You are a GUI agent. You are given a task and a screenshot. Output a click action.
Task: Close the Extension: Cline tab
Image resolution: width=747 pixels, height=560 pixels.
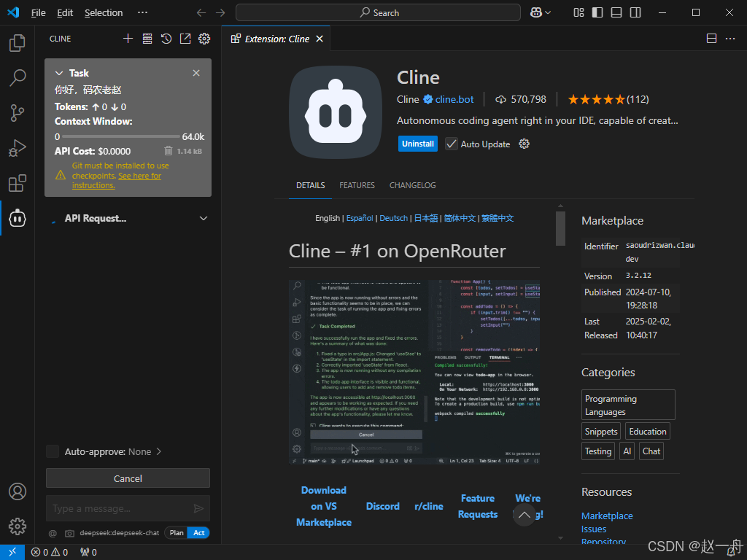(320, 39)
